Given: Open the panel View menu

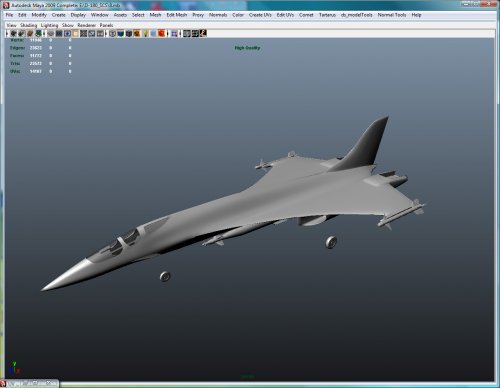Looking at the screenshot, I should pyautogui.click(x=11, y=25).
